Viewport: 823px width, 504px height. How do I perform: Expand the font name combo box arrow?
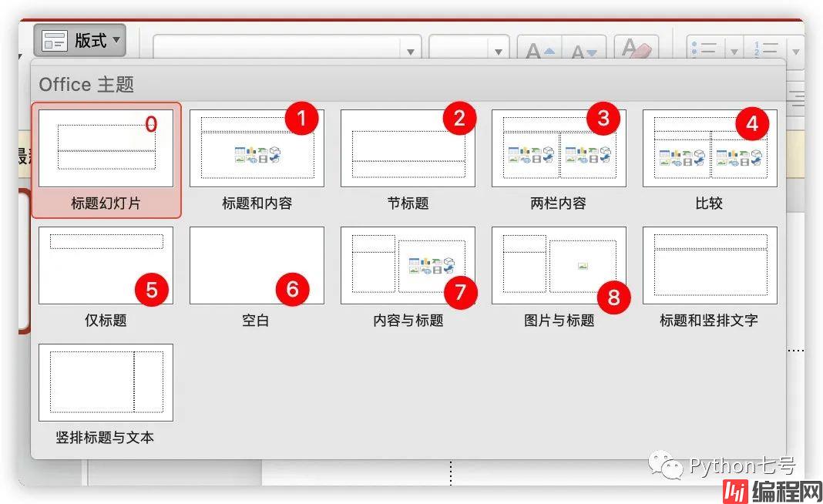411,52
